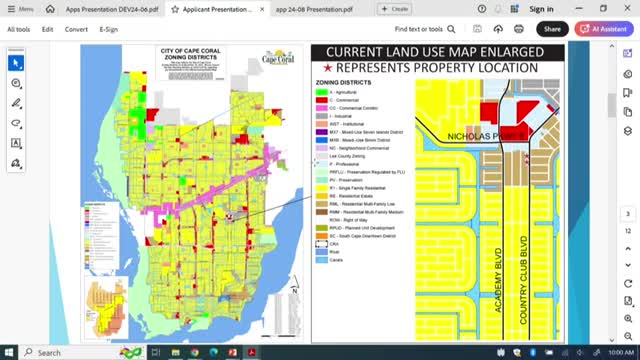Viewport: 640px width, 360px height.
Task: Click the ACADEMY BLVD map label
Action: click(498, 280)
